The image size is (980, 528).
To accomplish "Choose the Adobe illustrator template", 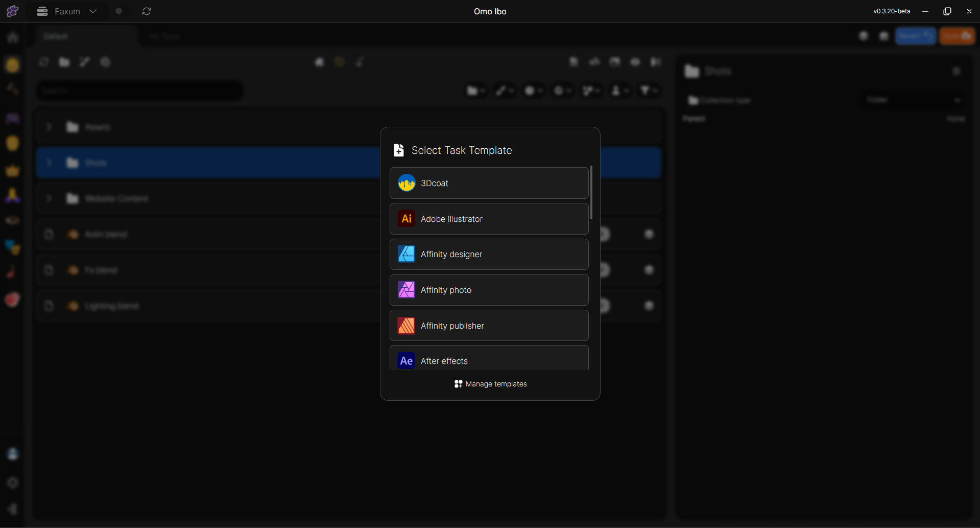I will (x=489, y=219).
